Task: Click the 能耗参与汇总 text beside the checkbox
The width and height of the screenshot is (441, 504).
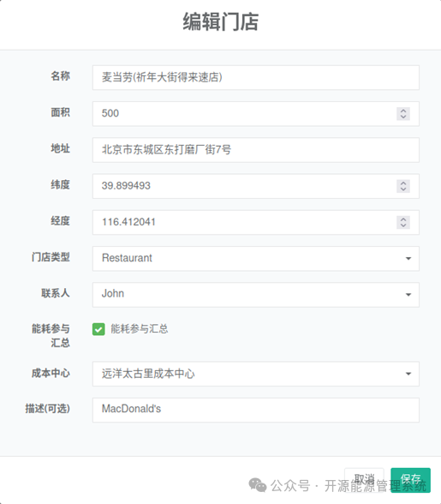Action: [139, 329]
